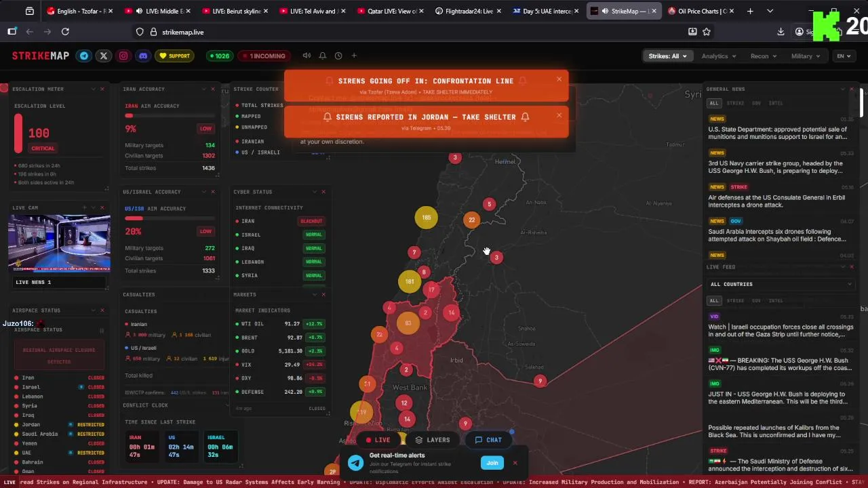Reload page with browser refresh button
The width and height of the screenshot is (868, 488).
pos(65,32)
